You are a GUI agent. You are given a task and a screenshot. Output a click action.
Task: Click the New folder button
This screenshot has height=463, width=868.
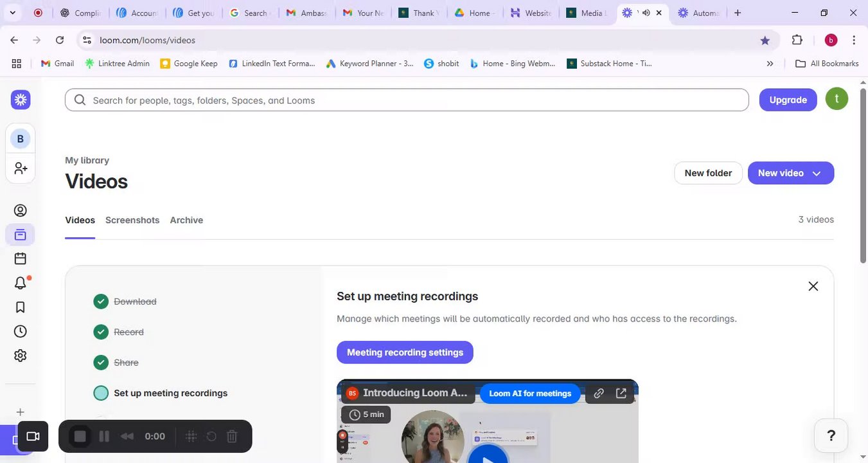(708, 173)
